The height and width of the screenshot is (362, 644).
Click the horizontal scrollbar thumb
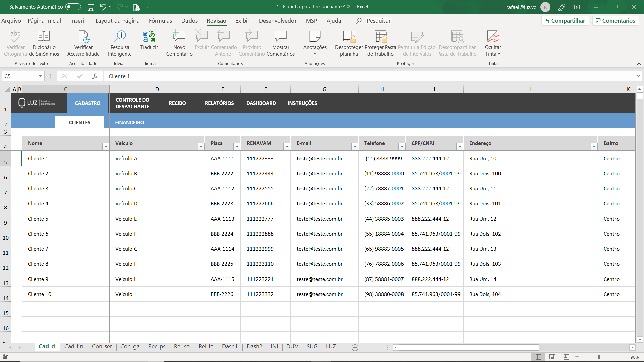point(469,348)
